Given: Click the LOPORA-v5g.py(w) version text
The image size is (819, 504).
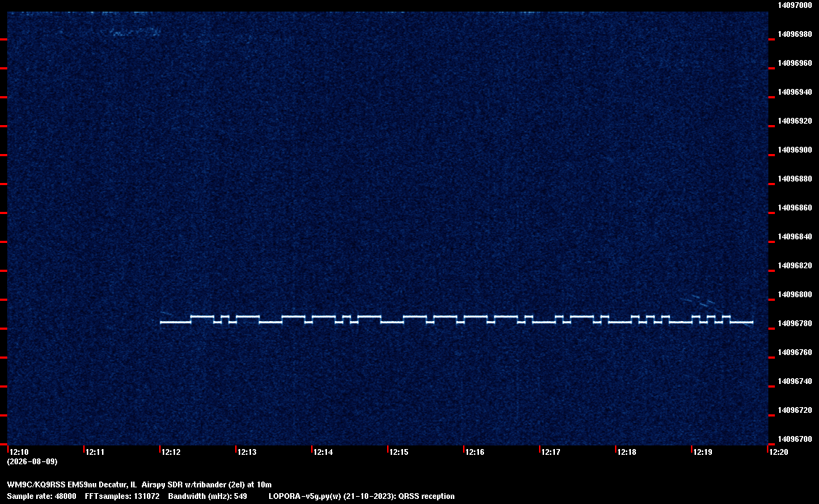Looking at the screenshot, I should [305, 496].
